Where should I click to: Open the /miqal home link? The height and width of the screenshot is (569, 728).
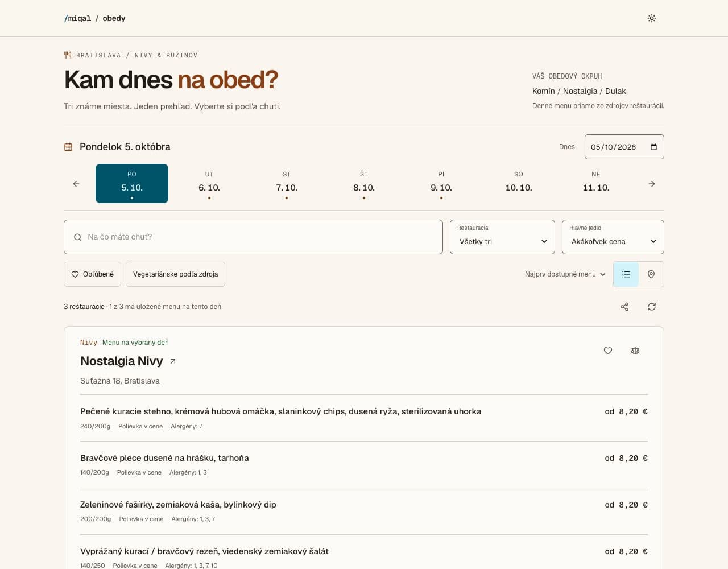pyautogui.click(x=78, y=18)
